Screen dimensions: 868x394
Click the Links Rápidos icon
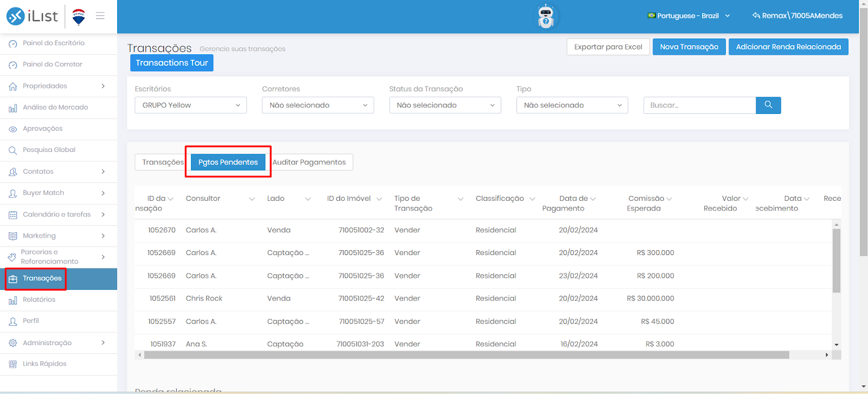[x=13, y=364]
